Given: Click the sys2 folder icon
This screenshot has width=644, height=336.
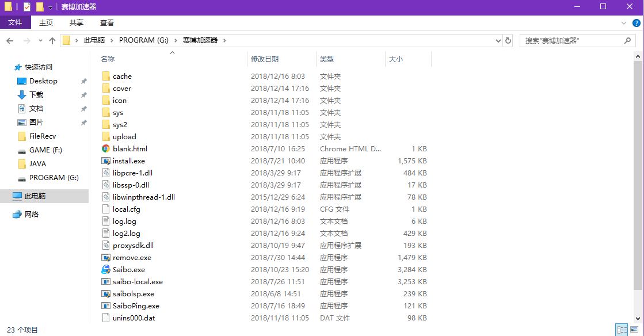Looking at the screenshot, I should pos(106,124).
